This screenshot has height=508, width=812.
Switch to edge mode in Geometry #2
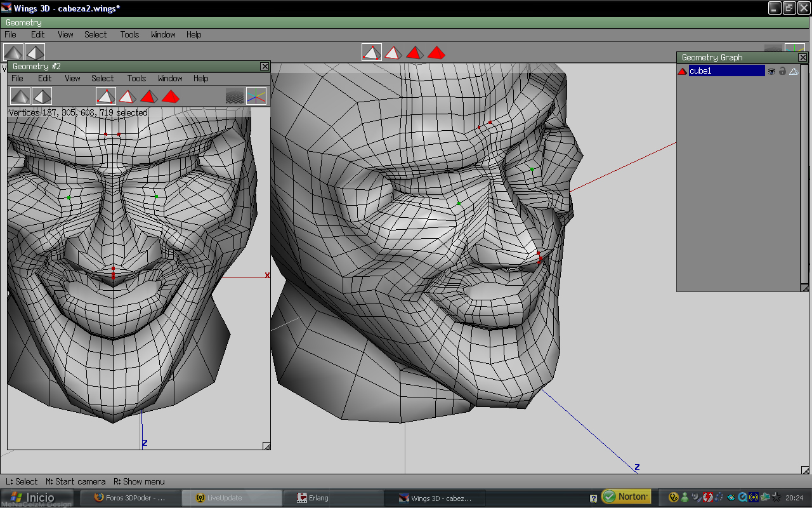pyautogui.click(x=127, y=96)
